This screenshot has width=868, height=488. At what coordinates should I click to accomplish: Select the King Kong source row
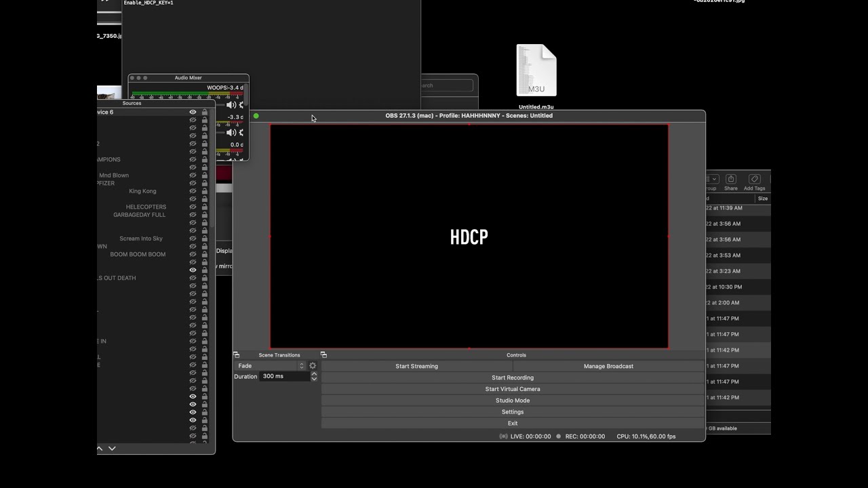[x=153, y=191]
